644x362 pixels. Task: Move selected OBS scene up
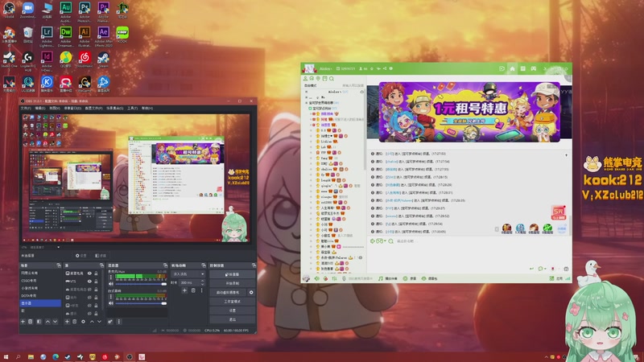click(x=47, y=321)
